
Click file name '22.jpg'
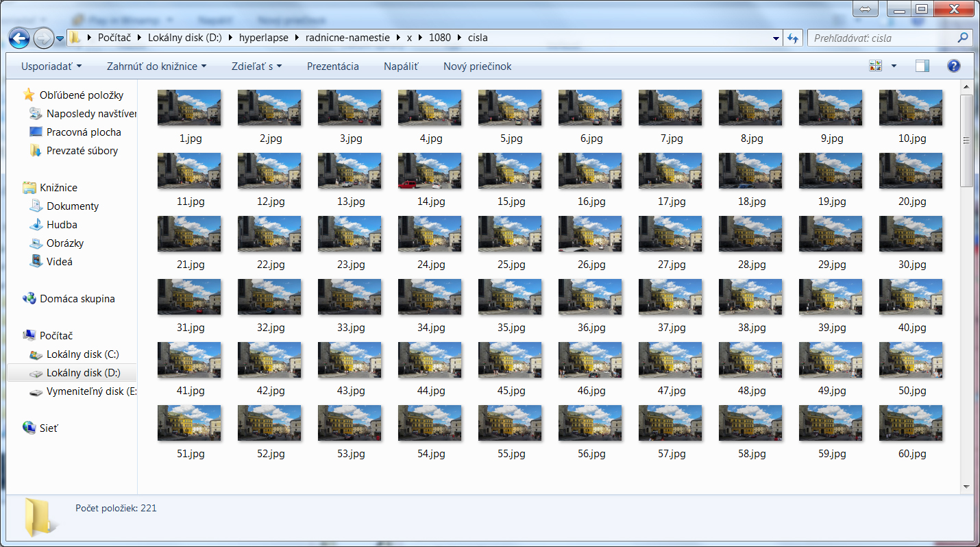271,265
